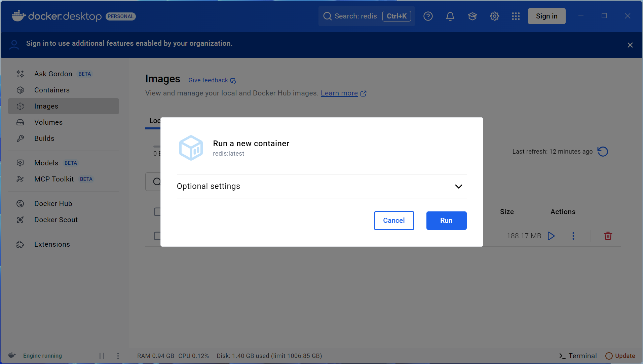
Task: Open the Terminal panel
Action: click(578, 356)
